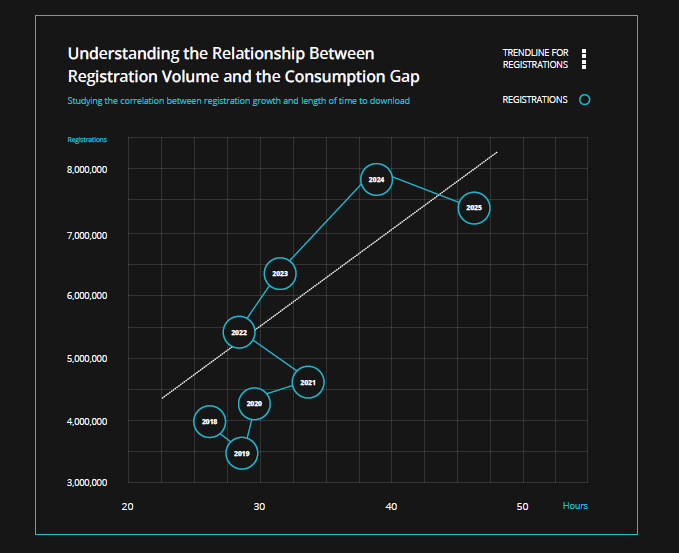Click the 40 value on x-axis

pos(391,506)
